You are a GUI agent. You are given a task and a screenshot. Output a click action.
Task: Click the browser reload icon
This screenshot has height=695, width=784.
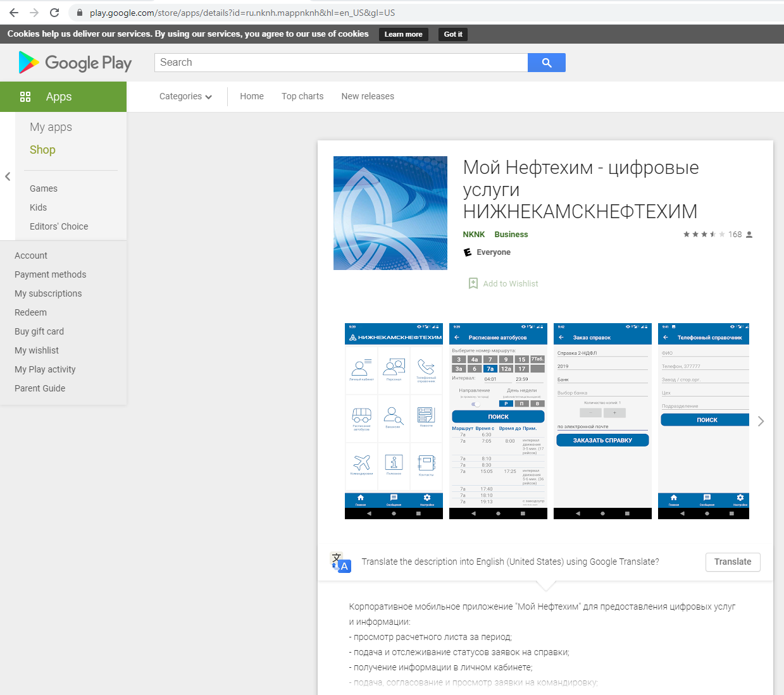pyautogui.click(x=54, y=13)
